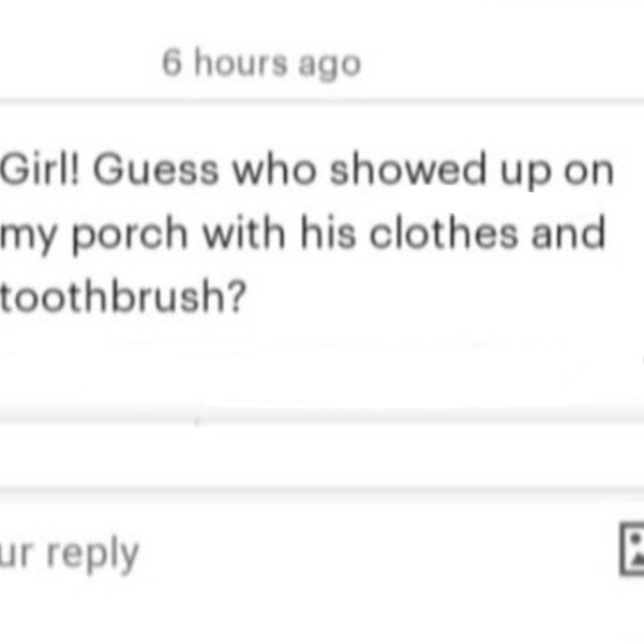
Task: Click the word "clothes" in the message
Action: (x=444, y=233)
